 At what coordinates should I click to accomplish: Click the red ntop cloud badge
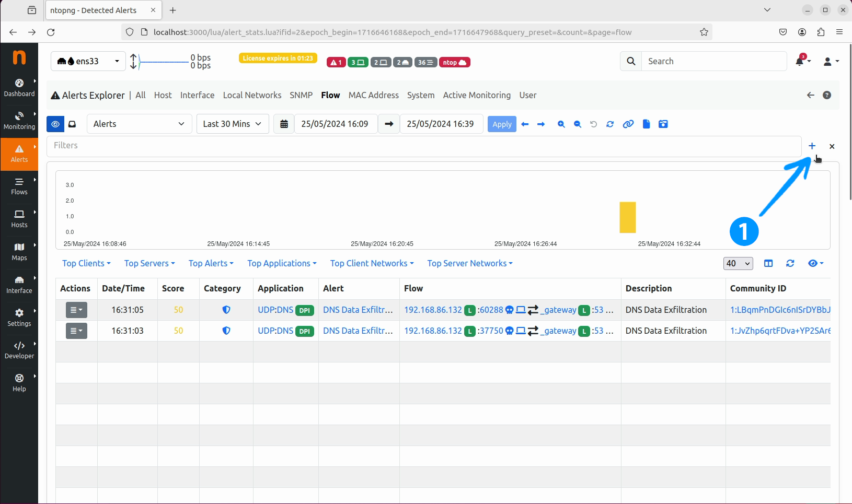click(454, 63)
